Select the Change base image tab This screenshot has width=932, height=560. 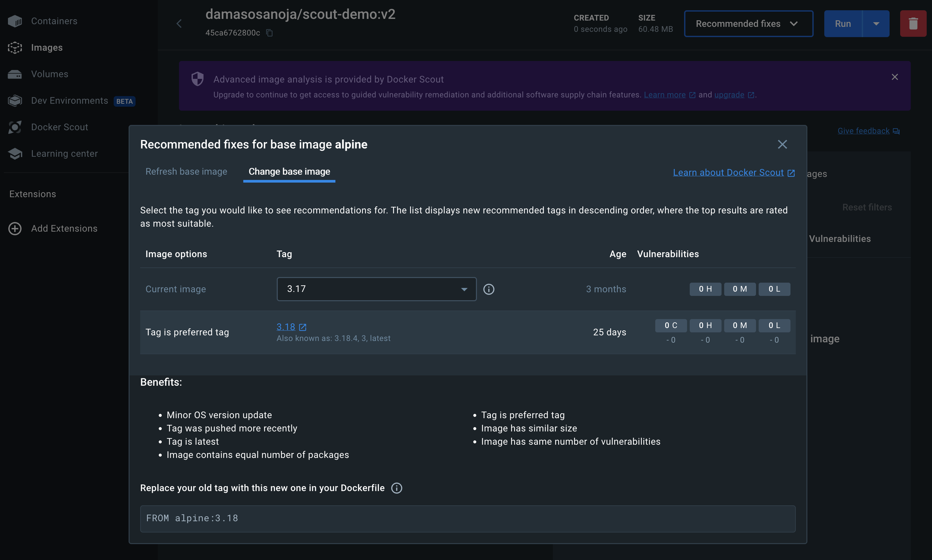pyautogui.click(x=289, y=172)
